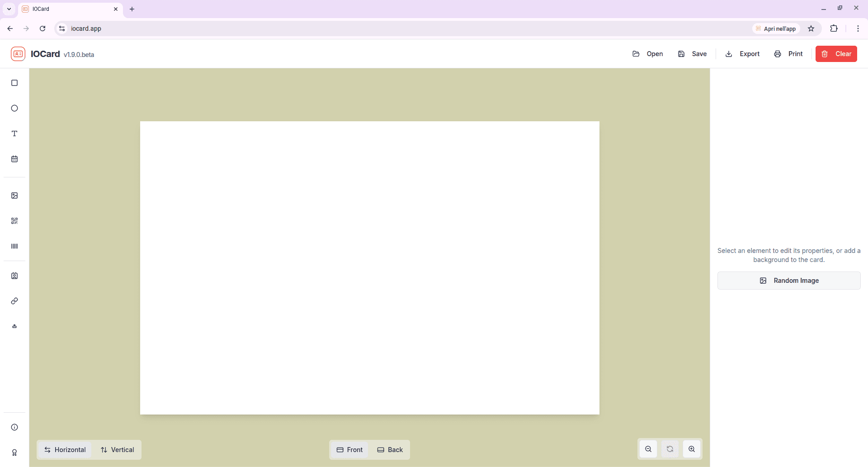Add a contact badge element
This screenshot has width=868, height=467.
pyautogui.click(x=14, y=276)
